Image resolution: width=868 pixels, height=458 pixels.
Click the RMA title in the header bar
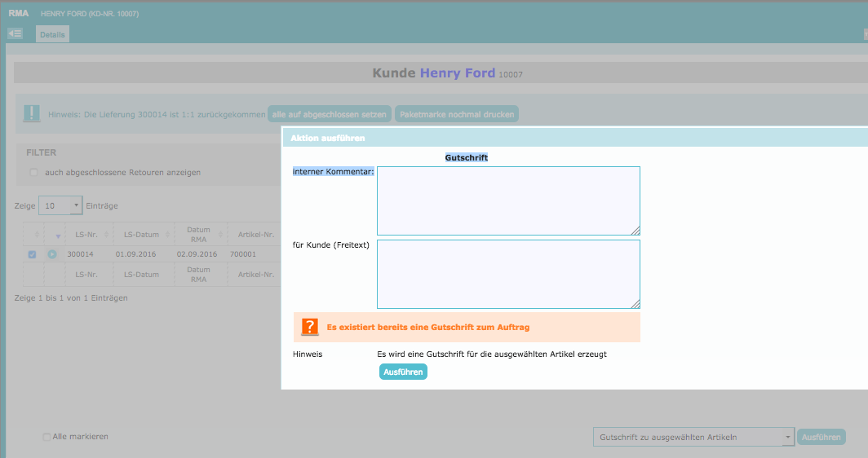point(18,14)
